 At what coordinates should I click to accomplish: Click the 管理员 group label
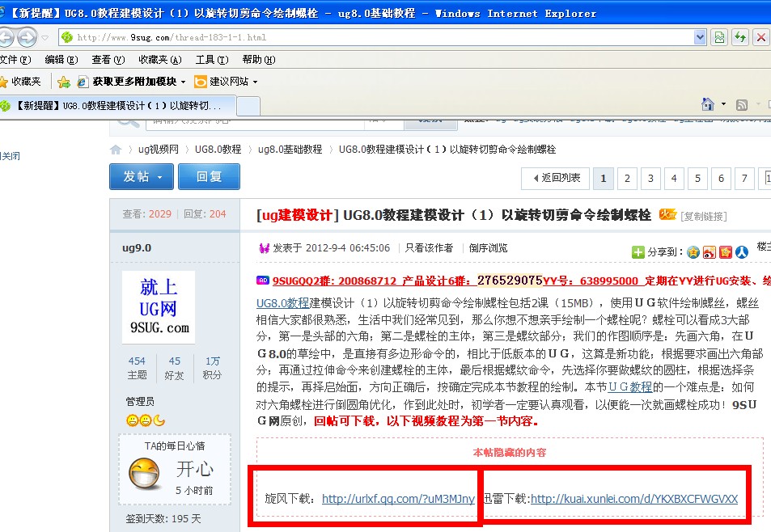(140, 402)
